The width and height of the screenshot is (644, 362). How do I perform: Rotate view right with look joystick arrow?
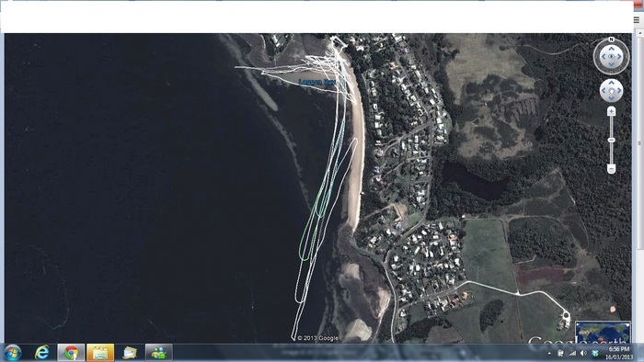[620, 57]
